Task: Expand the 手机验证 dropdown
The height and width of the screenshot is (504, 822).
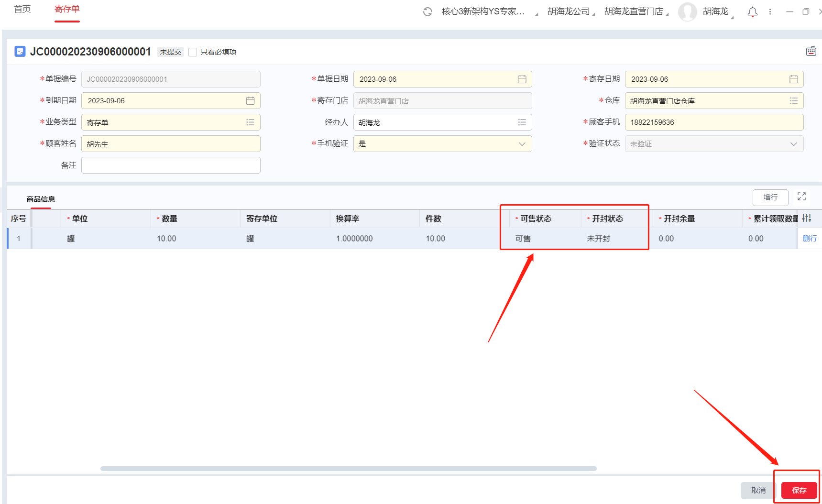Action: click(x=522, y=144)
